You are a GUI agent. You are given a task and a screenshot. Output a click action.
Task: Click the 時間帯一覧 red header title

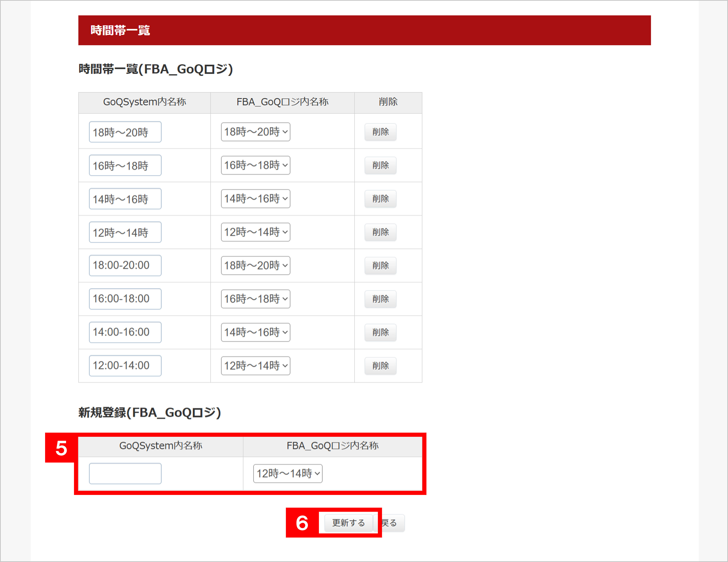(120, 30)
